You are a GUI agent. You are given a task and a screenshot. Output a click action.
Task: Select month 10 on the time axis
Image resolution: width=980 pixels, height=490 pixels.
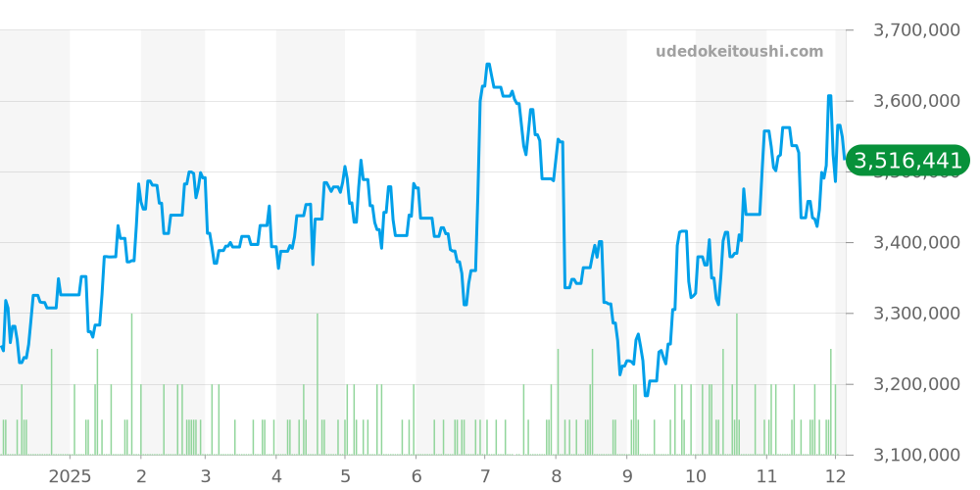[x=696, y=476]
